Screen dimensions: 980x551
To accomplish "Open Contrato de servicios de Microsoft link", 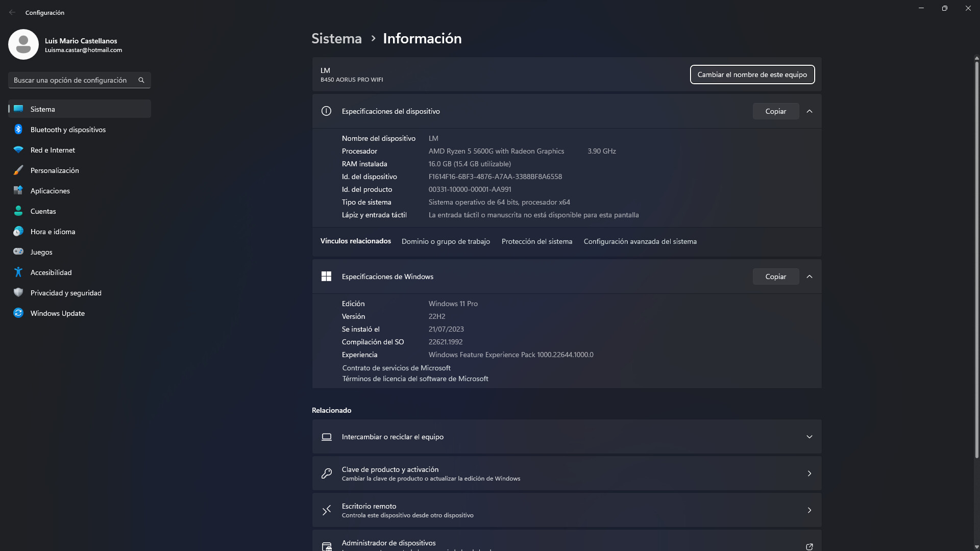I will point(397,368).
